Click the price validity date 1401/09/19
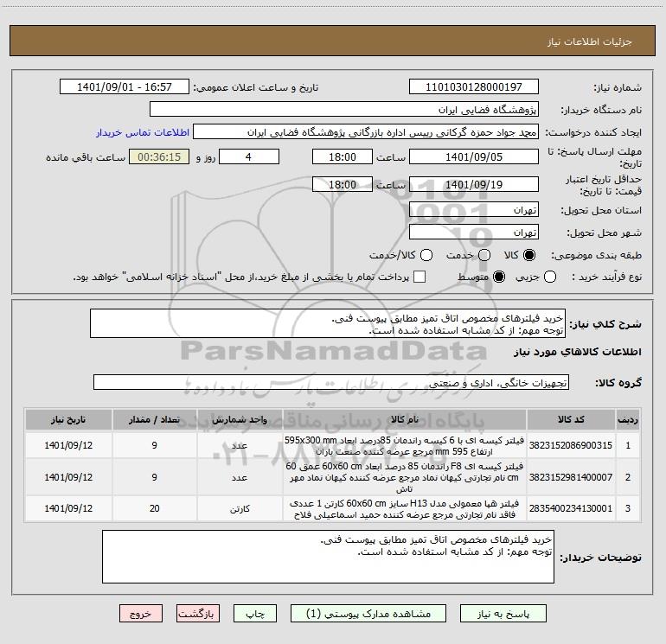The width and height of the screenshot is (666, 644). click(474, 184)
